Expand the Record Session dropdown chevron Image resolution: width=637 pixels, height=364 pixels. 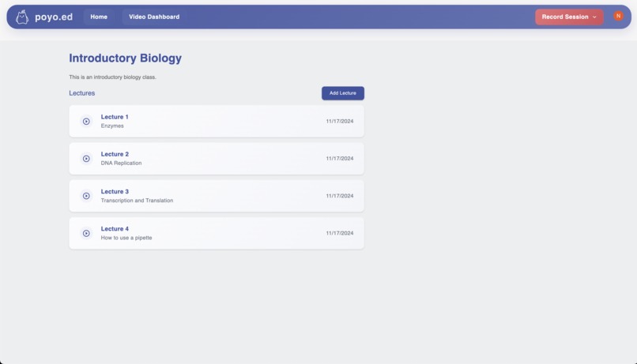594,17
